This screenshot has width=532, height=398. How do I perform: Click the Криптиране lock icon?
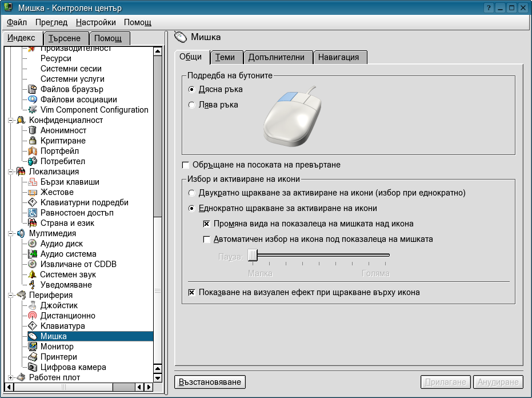pyautogui.click(x=33, y=141)
